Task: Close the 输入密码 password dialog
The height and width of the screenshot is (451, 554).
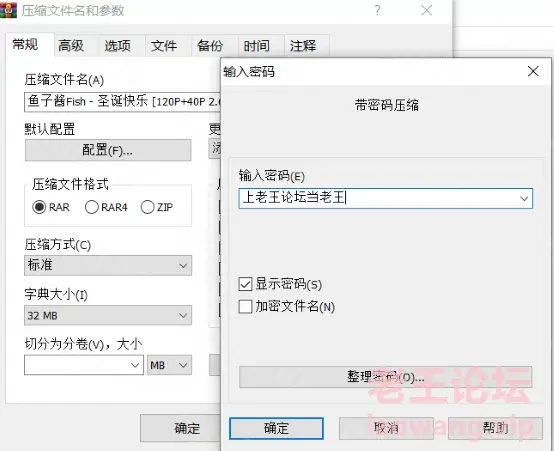Action: (x=533, y=71)
